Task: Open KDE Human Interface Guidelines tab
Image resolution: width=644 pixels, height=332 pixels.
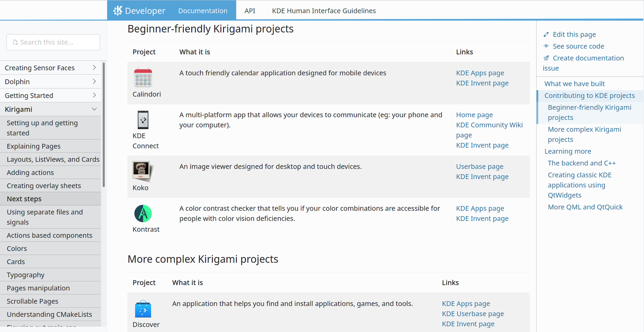Action: (324, 11)
